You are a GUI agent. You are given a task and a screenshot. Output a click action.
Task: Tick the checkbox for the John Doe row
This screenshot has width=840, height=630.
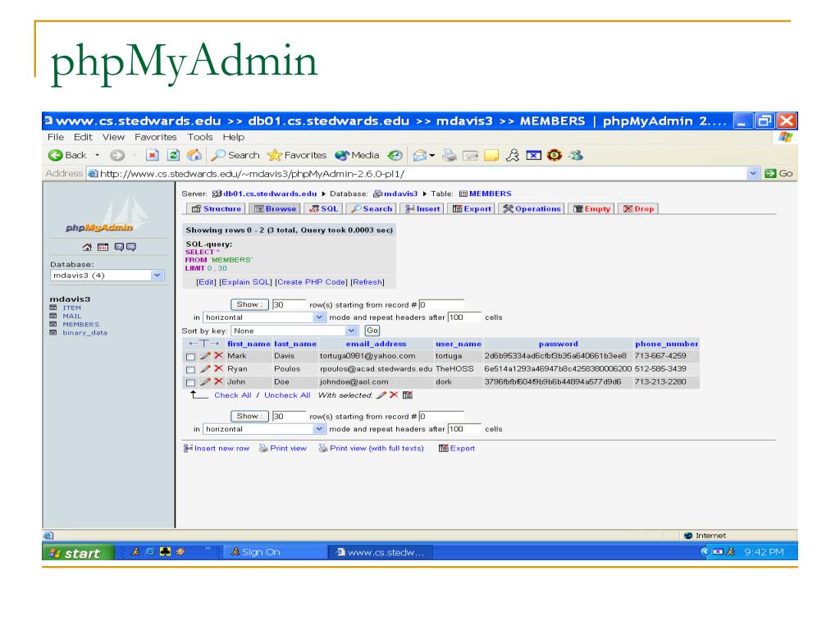point(190,382)
